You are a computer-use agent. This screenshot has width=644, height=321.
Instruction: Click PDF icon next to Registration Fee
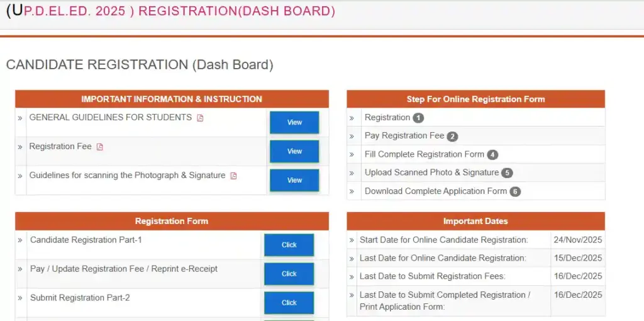(99, 147)
